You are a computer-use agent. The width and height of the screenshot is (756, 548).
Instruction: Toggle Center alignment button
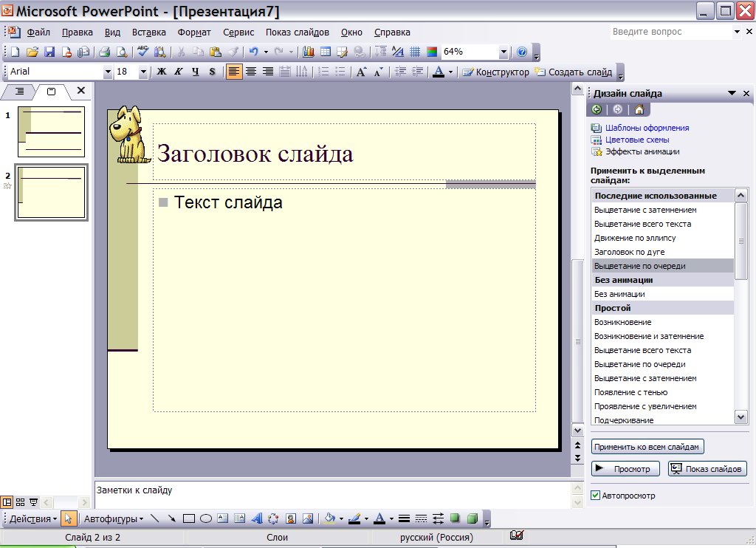[251, 72]
